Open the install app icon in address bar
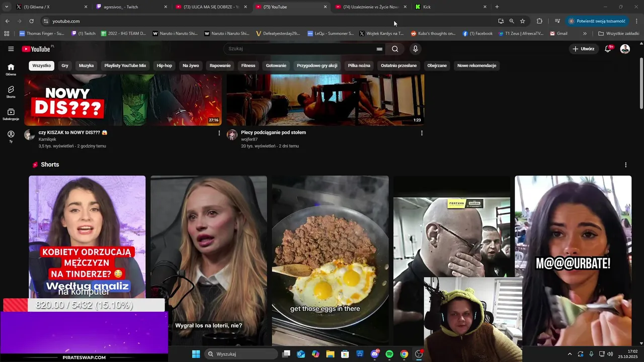Screen dimensions: 644x362 pyautogui.click(x=501, y=21)
